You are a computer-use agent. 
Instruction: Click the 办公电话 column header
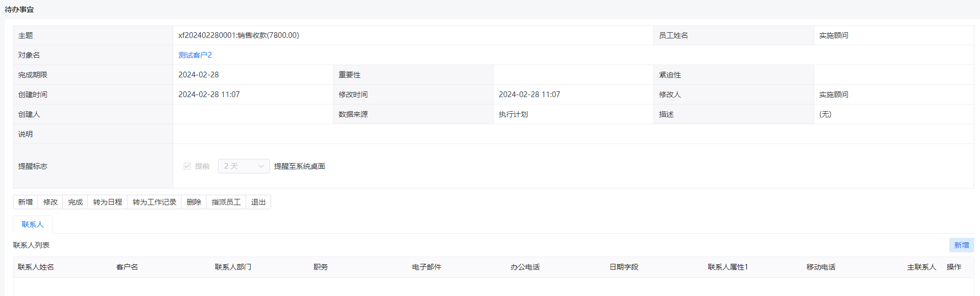(525, 267)
